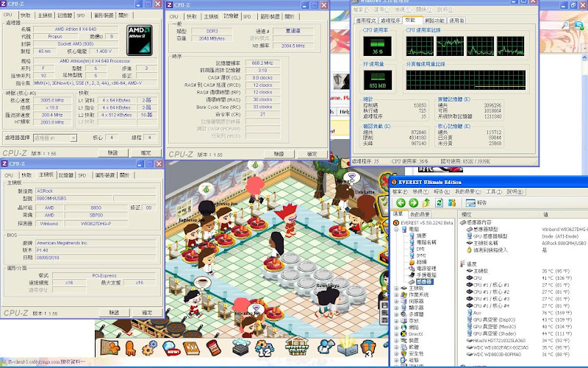Click the AMD Athlon II logo in CPU-Z
Screen dimensions: 588x368
click(x=140, y=40)
